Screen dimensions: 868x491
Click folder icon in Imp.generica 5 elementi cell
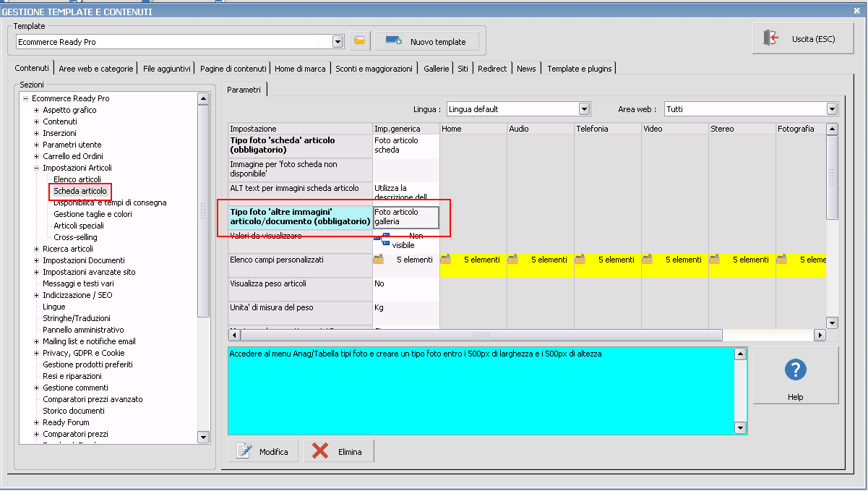point(378,260)
